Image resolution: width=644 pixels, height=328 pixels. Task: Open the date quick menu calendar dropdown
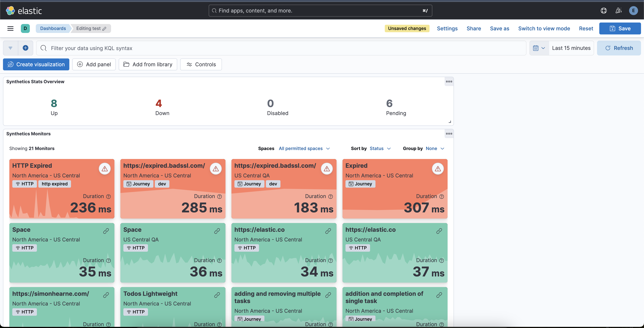tap(539, 48)
